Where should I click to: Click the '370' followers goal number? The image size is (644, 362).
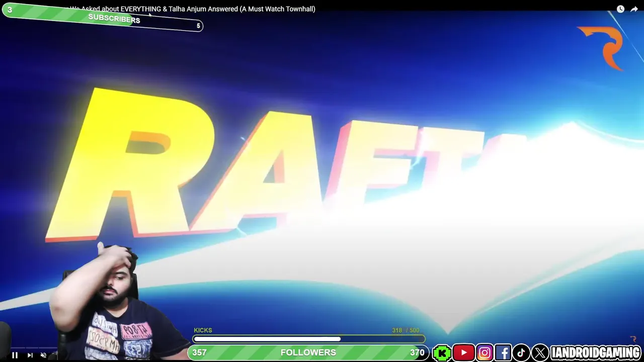pos(417,352)
